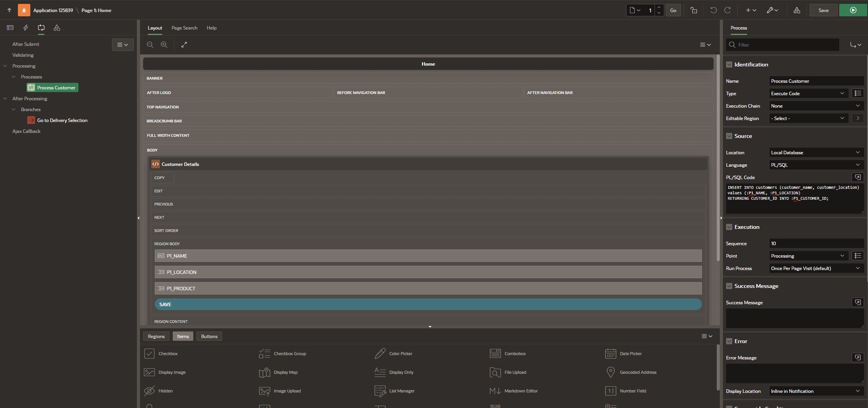
Task: Open the page selector dropdown in toolbar
Action: [635, 10]
